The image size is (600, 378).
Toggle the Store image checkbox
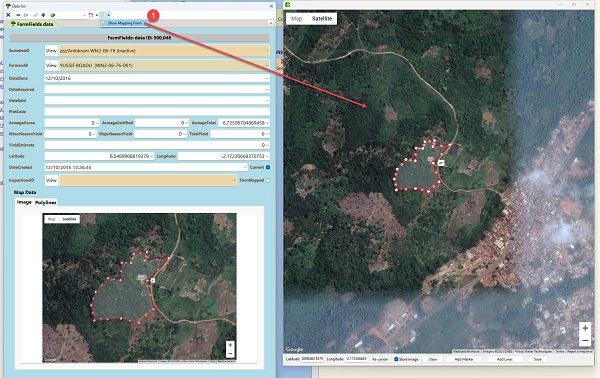(x=396, y=359)
